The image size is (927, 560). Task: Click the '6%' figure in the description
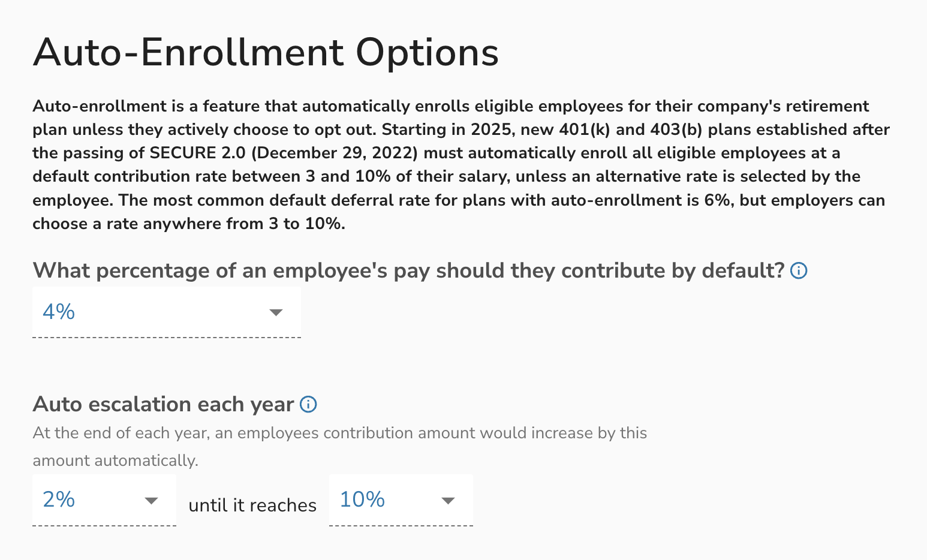(717, 200)
